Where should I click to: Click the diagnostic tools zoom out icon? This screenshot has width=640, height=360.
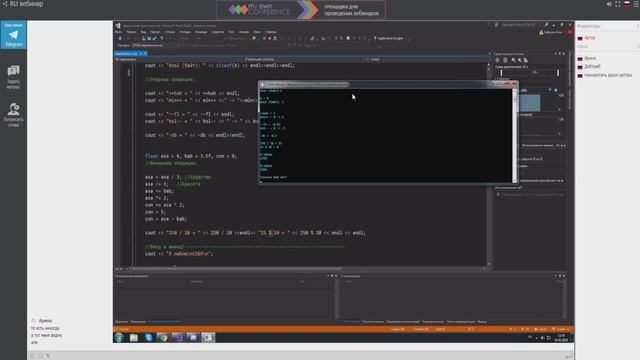pyautogui.click(x=520, y=60)
